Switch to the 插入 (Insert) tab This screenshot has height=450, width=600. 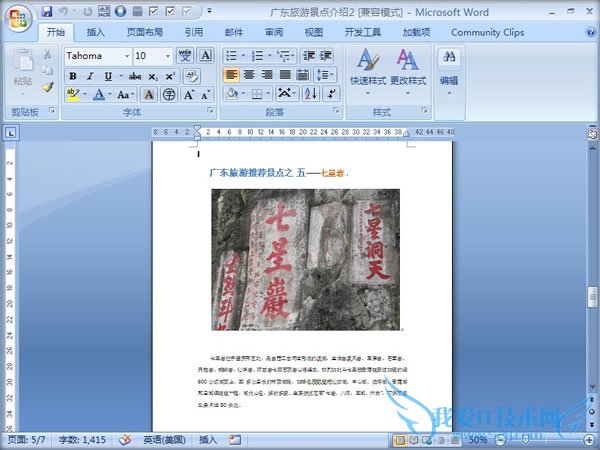pos(95,33)
